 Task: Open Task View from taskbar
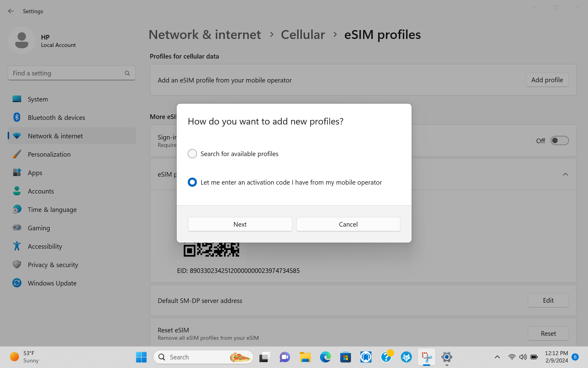click(264, 357)
